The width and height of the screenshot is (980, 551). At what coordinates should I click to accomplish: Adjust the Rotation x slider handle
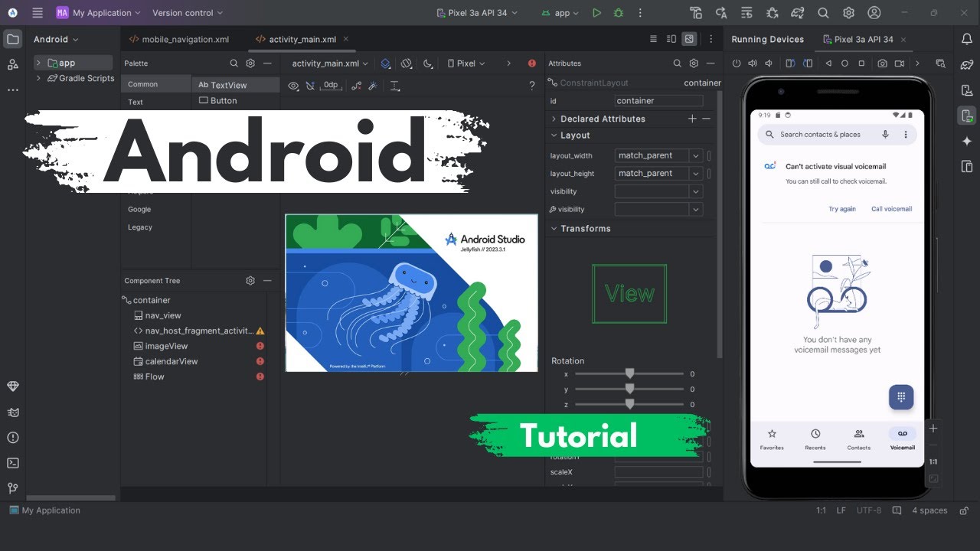pyautogui.click(x=629, y=373)
